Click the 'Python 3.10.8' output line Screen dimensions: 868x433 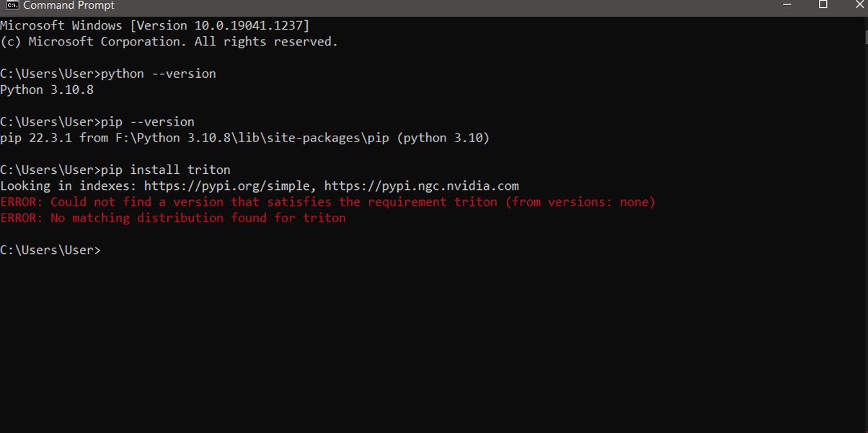(x=47, y=90)
